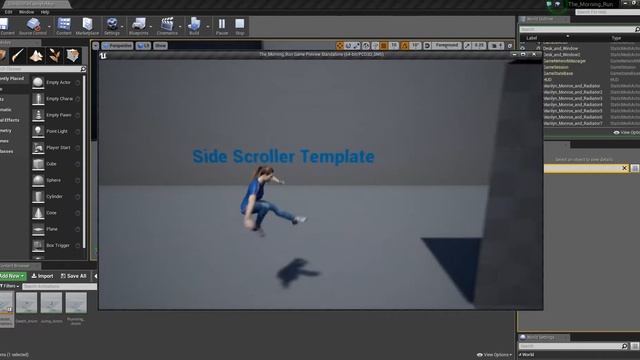This screenshot has width=640, height=360.
Task: Click Import in Content Browser
Action: click(42, 276)
